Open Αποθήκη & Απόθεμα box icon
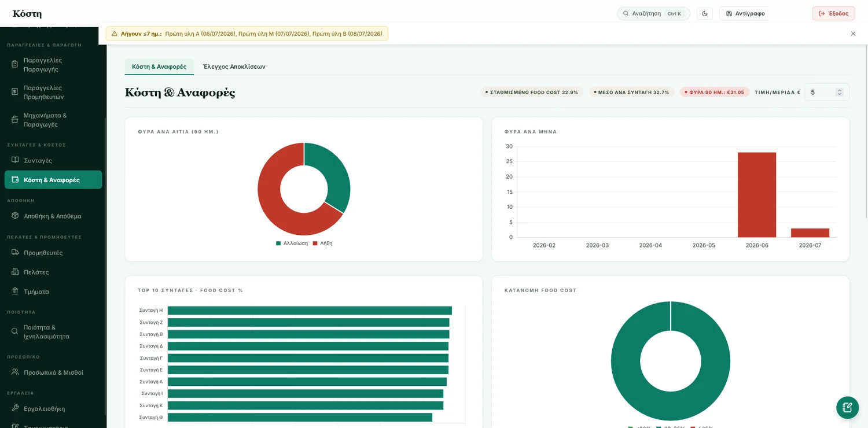 15,216
